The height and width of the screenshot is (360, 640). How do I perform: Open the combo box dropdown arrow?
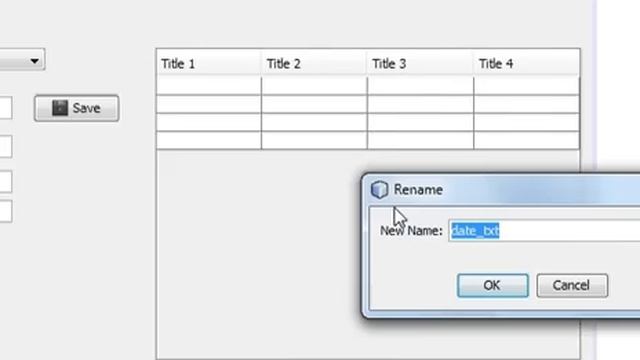click(x=34, y=61)
